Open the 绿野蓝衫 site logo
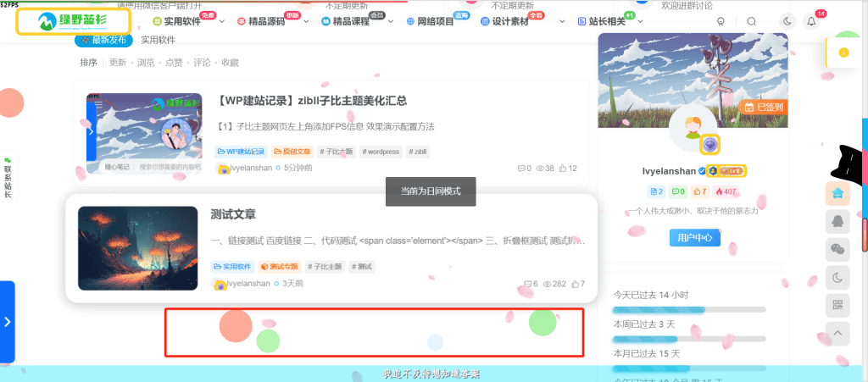Image resolution: width=868 pixels, height=382 pixels. [x=73, y=21]
